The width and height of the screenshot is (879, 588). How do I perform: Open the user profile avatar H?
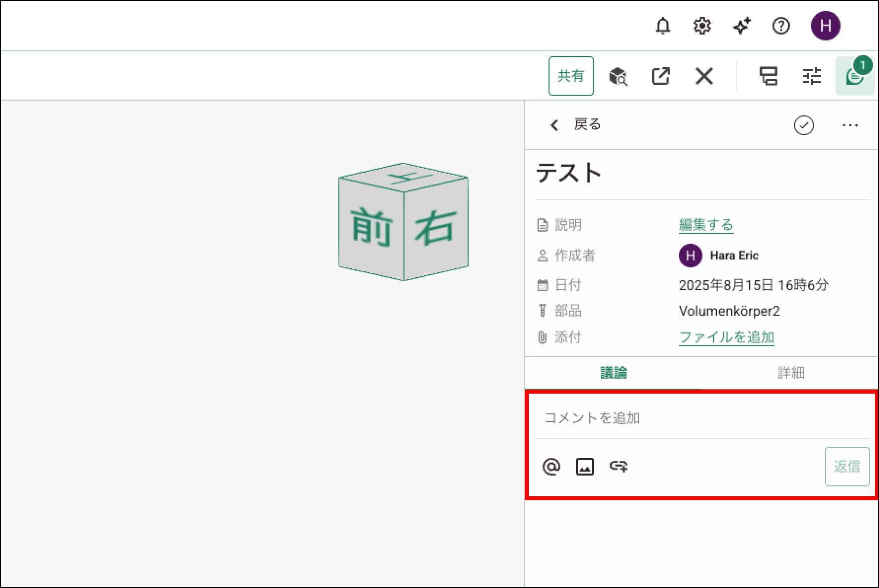coord(825,26)
